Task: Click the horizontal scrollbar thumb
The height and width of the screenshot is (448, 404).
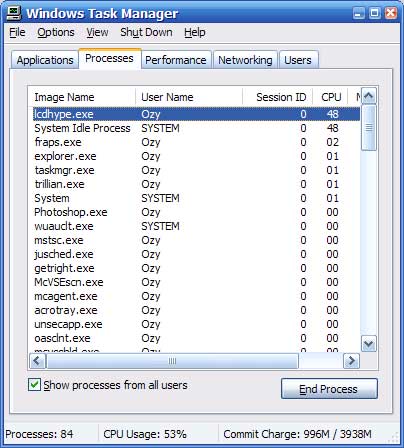Action: 172,361
